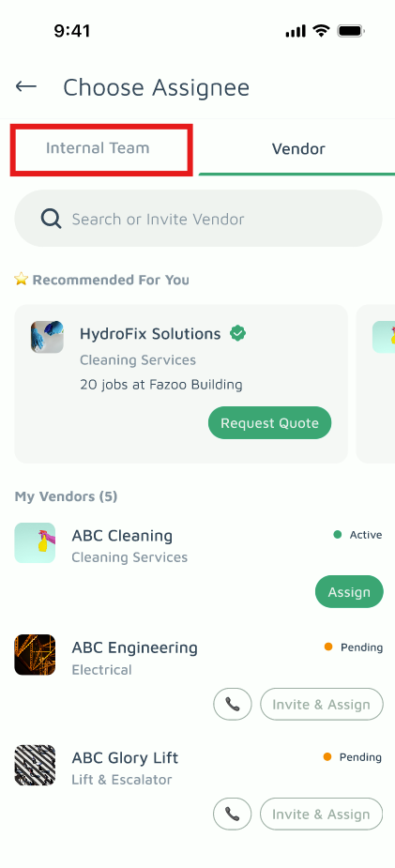Select the Vendor tab
The width and height of the screenshot is (395, 868).
pyautogui.click(x=298, y=148)
